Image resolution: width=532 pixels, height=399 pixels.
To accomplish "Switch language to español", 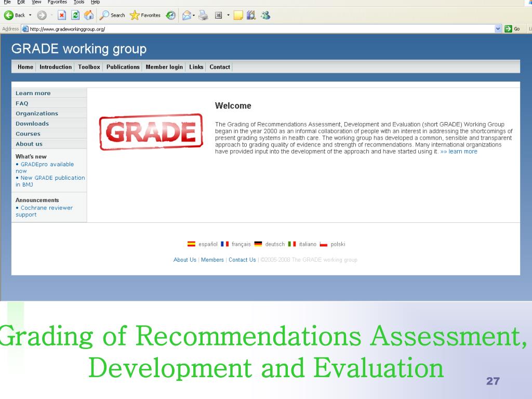I will coord(208,244).
